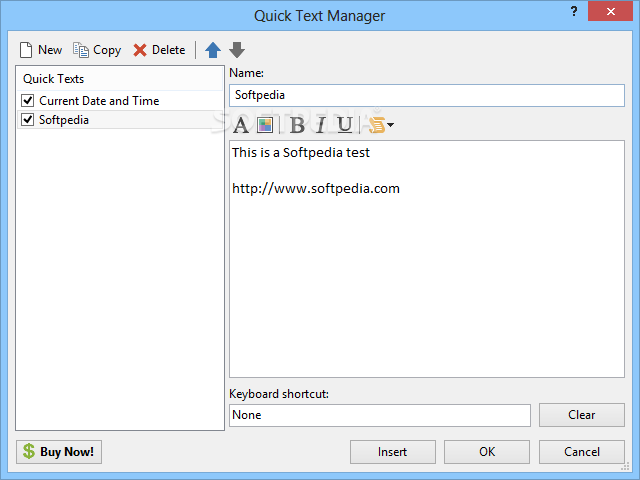Open the text color picker icon

(x=265, y=125)
